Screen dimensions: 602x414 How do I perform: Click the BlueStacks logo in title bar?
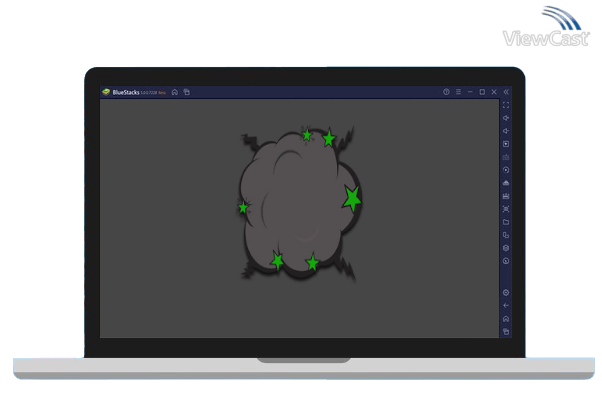(105, 92)
